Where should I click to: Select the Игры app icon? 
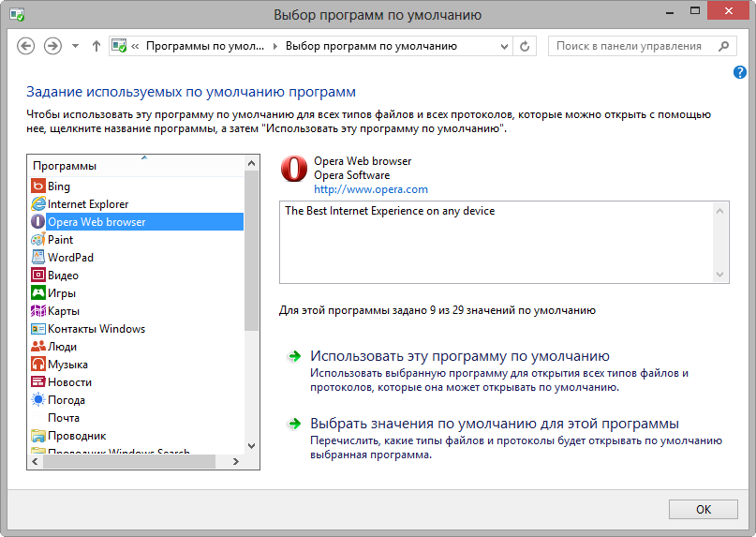pos(38,293)
